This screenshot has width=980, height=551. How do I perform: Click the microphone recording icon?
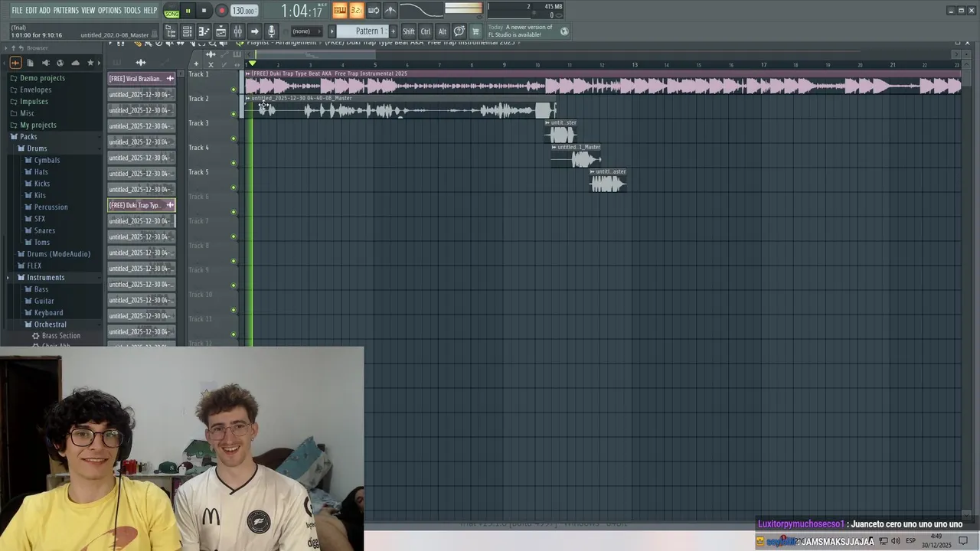point(271,31)
